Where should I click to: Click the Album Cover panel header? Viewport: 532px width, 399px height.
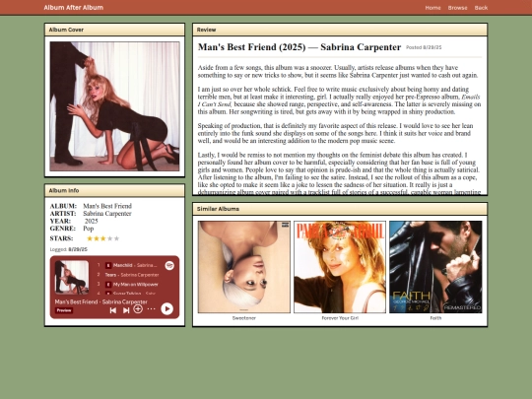(114, 30)
